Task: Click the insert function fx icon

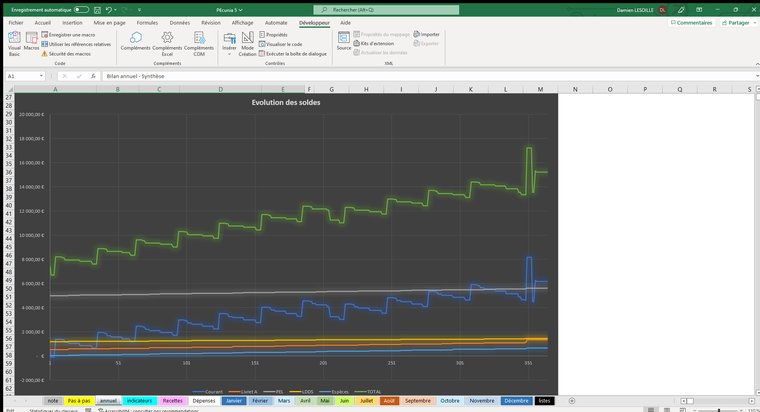Action: [x=93, y=76]
